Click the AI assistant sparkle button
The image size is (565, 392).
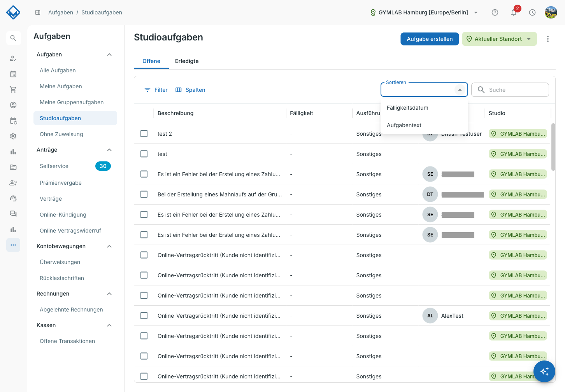pos(544,371)
